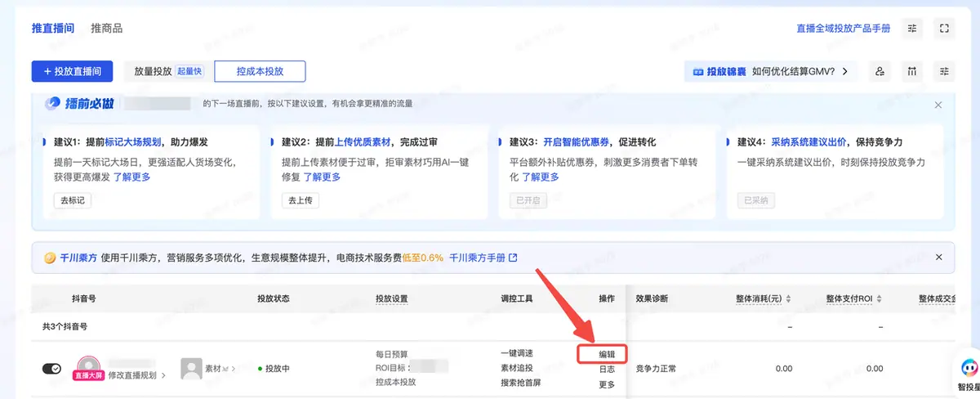Click the settings sliders icon beside the fullscreen icon
The image size is (980, 399).
pyautogui.click(x=912, y=29)
